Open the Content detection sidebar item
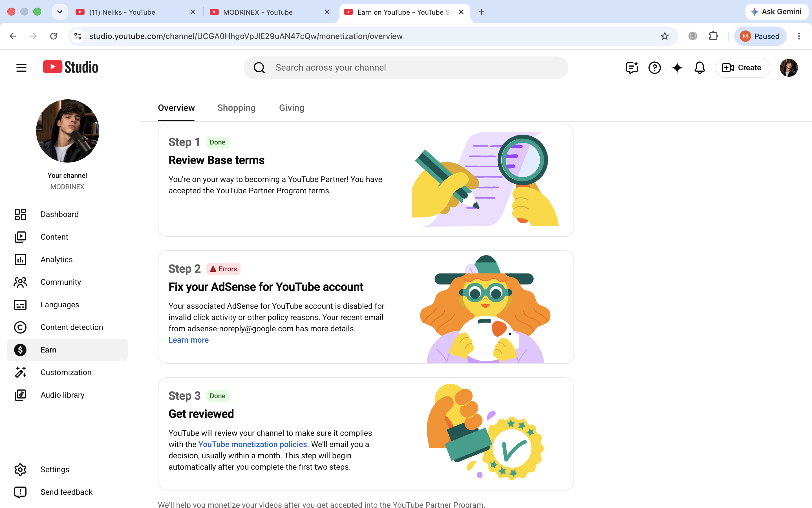This screenshot has height=508, width=812. tap(67, 327)
